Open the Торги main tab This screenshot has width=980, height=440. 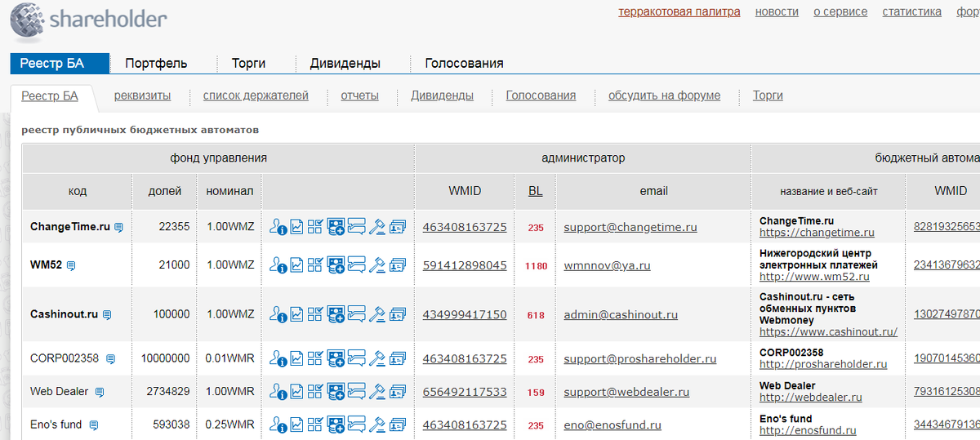248,63
